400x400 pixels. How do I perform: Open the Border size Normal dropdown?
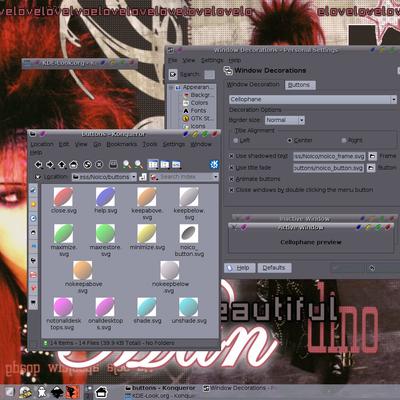[x=285, y=120]
